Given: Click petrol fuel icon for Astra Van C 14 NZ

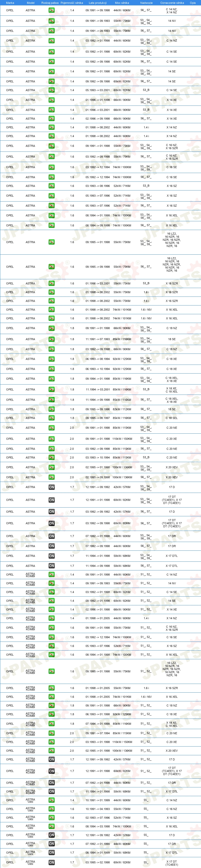Looking at the screenshot, I should pyautogui.click(x=52, y=800).
